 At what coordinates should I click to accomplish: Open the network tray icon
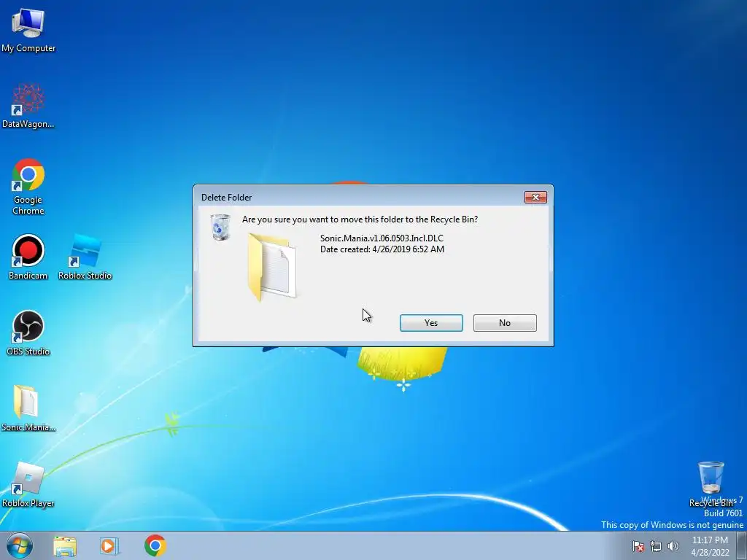[x=656, y=546]
